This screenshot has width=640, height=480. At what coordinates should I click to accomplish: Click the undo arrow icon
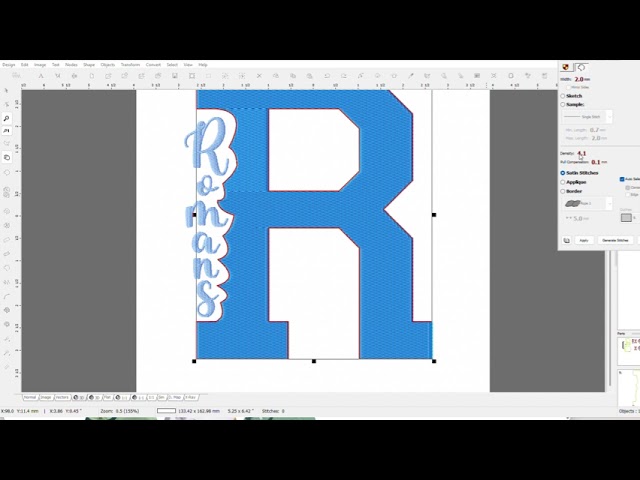pos(327,76)
